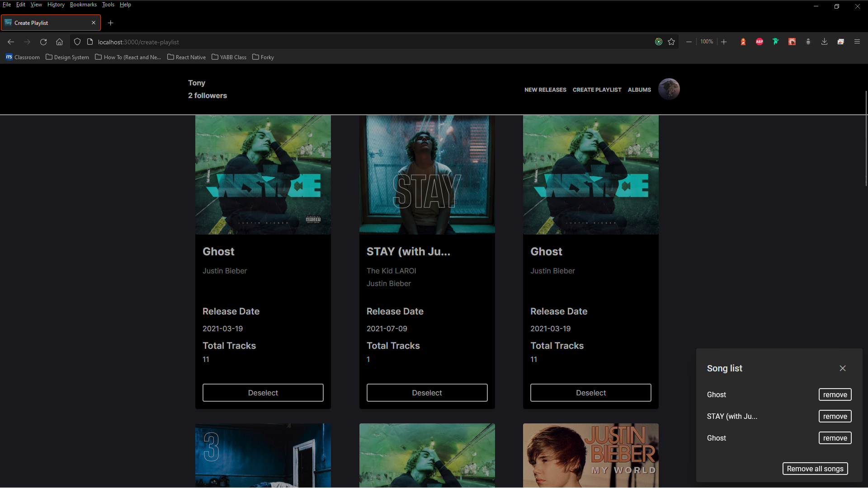Deselect the third card Ghost

pos(590,393)
